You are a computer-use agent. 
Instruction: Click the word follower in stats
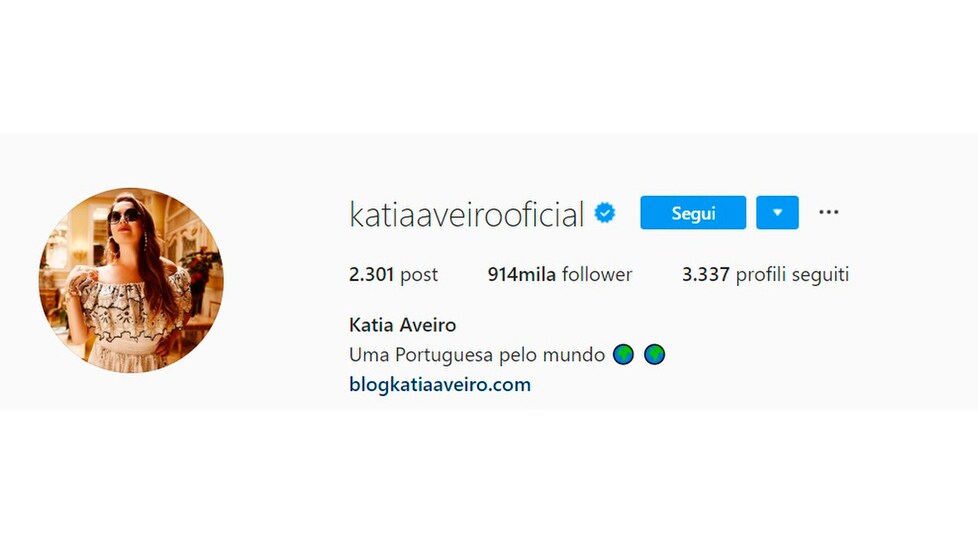pos(597,274)
